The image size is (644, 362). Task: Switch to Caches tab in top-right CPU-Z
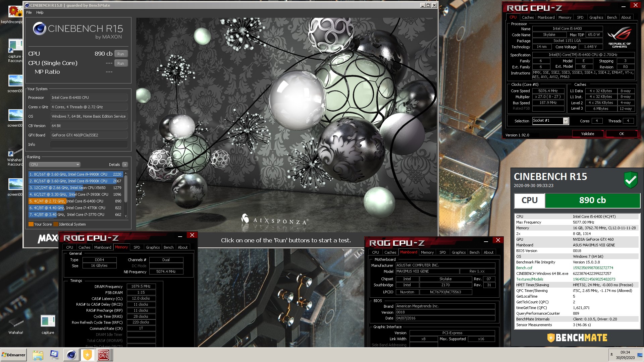(x=528, y=17)
